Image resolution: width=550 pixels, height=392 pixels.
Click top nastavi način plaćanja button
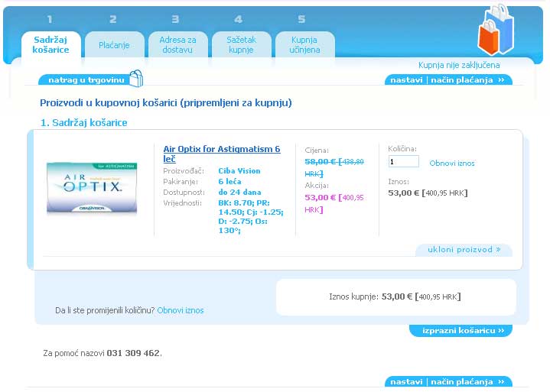[448, 80]
